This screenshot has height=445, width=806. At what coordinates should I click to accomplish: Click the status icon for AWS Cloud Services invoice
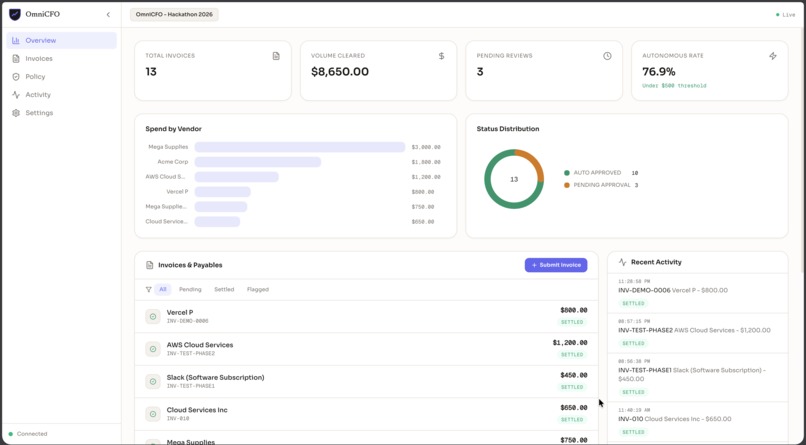coord(153,349)
